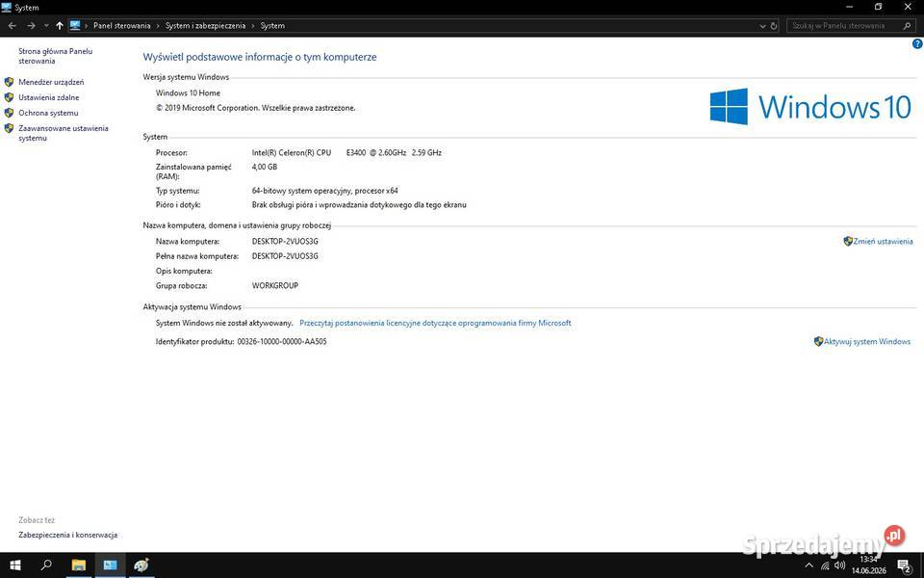Screen dimensions: 924x578
Task: Select 2019 Microsoft Corporation copyright text
Action: point(255,108)
